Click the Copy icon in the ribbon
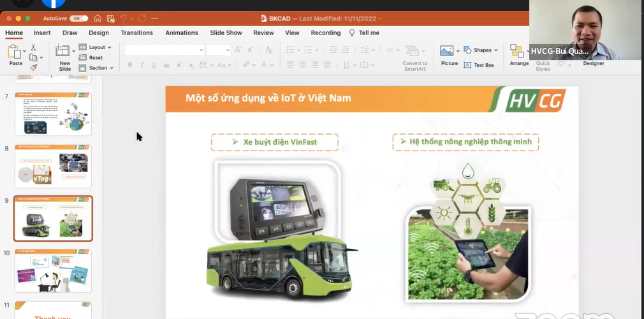This screenshot has width=644, height=319. (33, 57)
